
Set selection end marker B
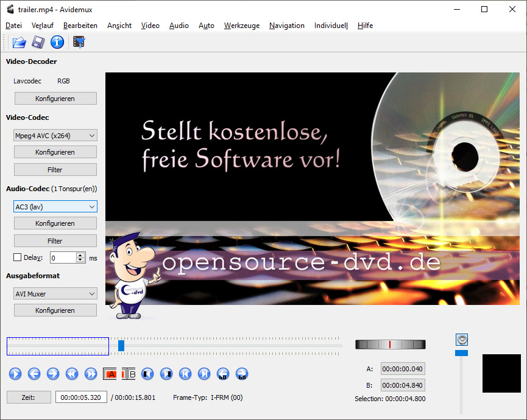pyautogui.click(x=129, y=374)
